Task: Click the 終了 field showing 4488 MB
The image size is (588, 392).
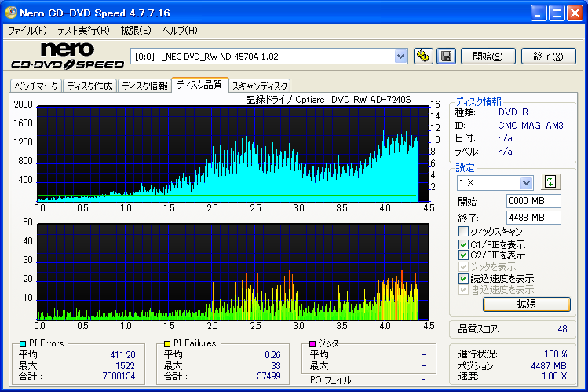Action: click(x=534, y=218)
